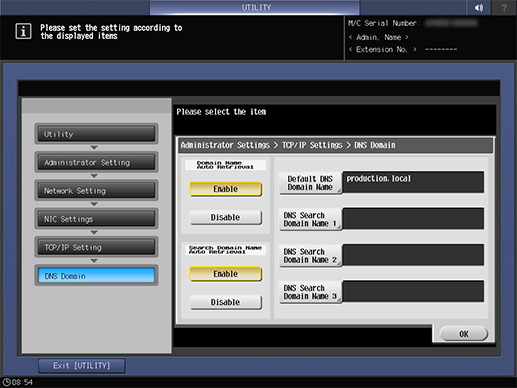
Task: Return to NIC Settings
Action: [x=96, y=219]
